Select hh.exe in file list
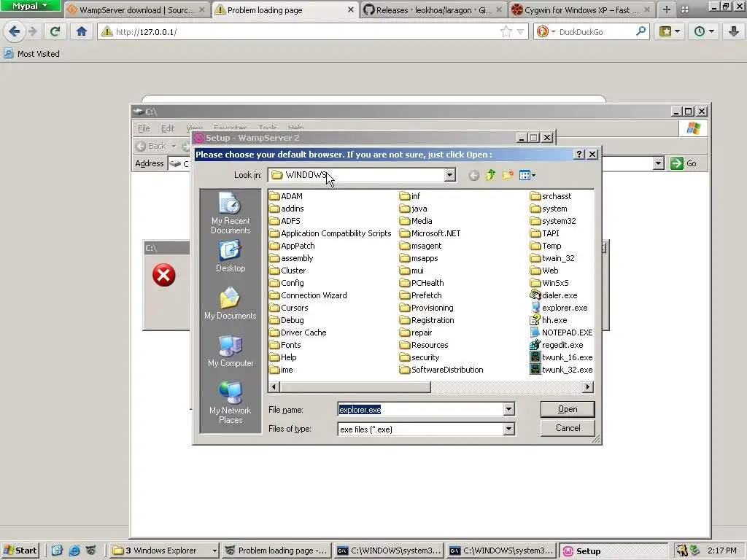The image size is (747, 560). coord(549,320)
